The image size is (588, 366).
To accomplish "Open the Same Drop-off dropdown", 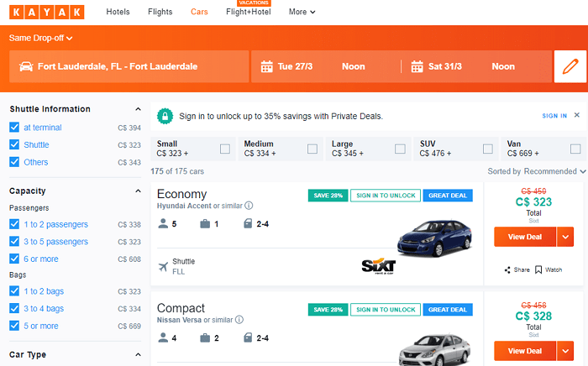I will (x=40, y=39).
